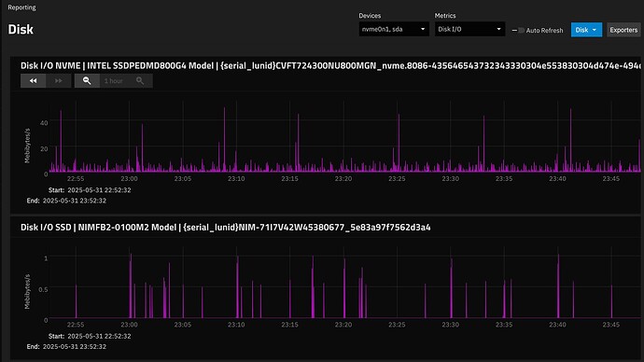Open the Devices dropdown showing nvme0n1, sda
Image resolution: width=644 pixels, height=362 pixels.
click(x=394, y=29)
